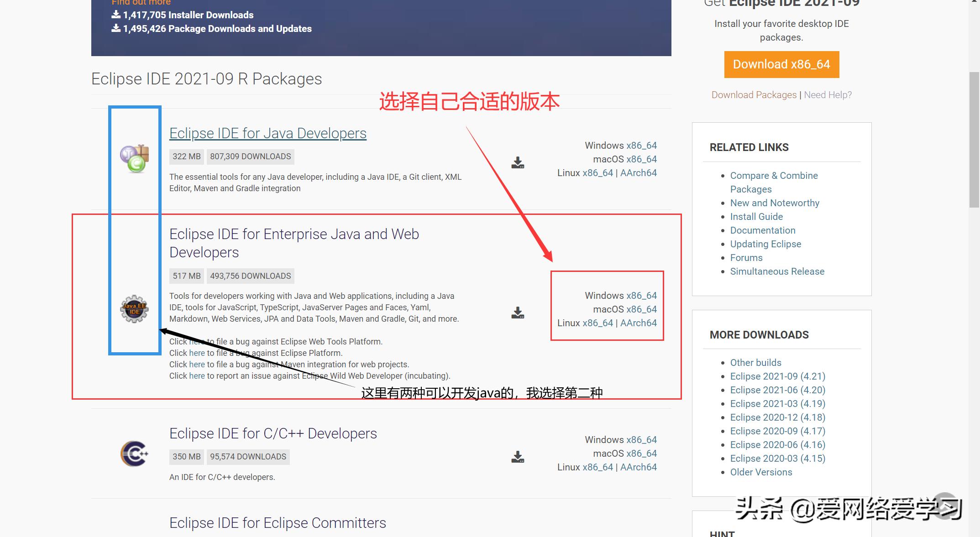Click the Package Downloads icon in the banner
The height and width of the screenshot is (537, 980).
[114, 28]
